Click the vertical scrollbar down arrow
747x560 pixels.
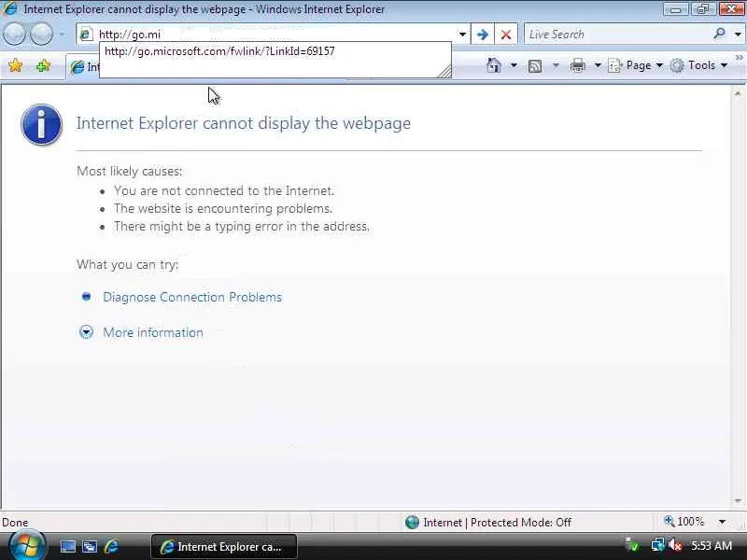point(738,500)
